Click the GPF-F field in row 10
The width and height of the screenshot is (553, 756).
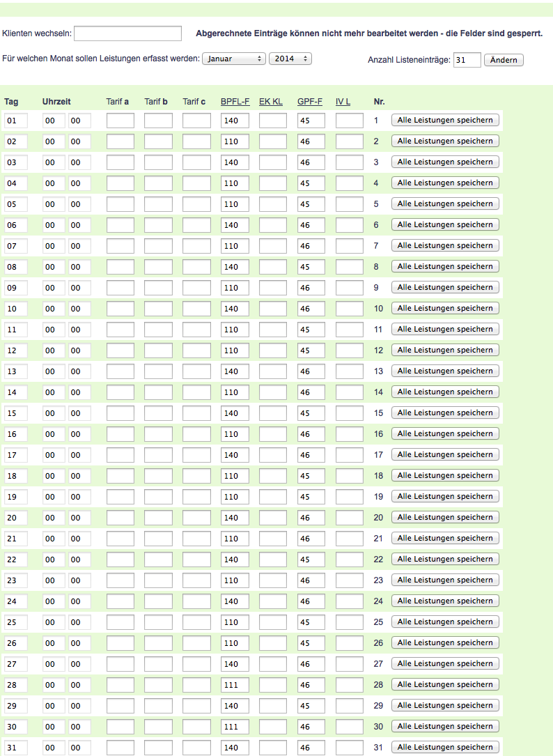pos(311,309)
